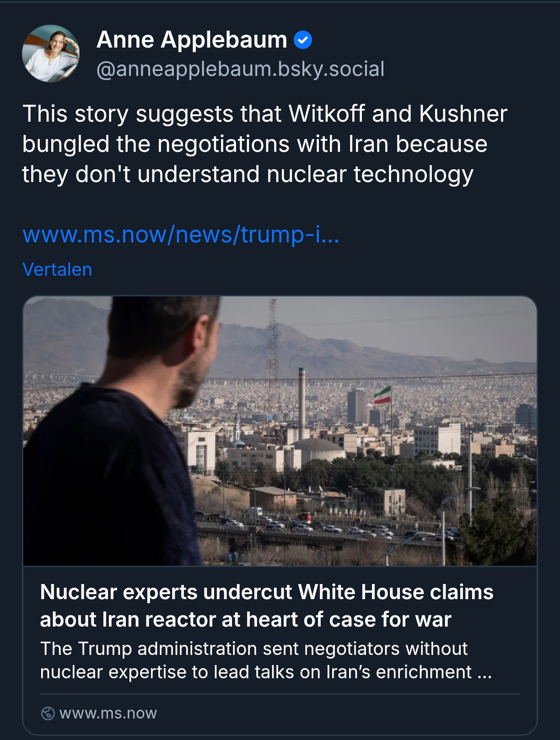This screenshot has width=560, height=740.
Task: Click the www.ms.now domain label in card footer
Action: 108,713
